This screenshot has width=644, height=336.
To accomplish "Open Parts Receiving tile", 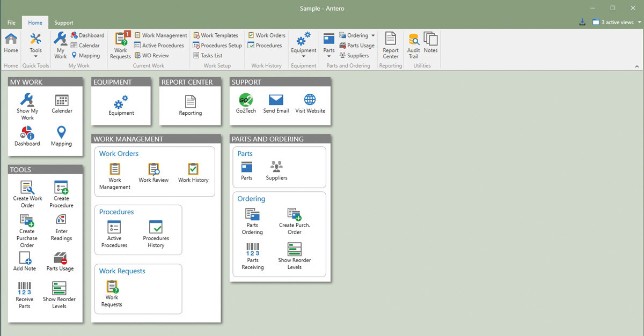I will click(253, 257).
